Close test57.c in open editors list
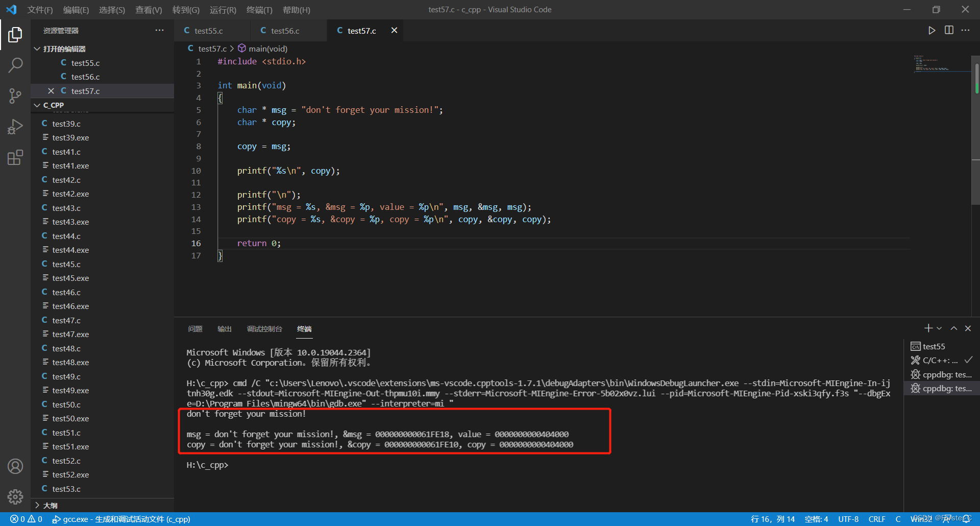The image size is (980, 526). (x=51, y=91)
